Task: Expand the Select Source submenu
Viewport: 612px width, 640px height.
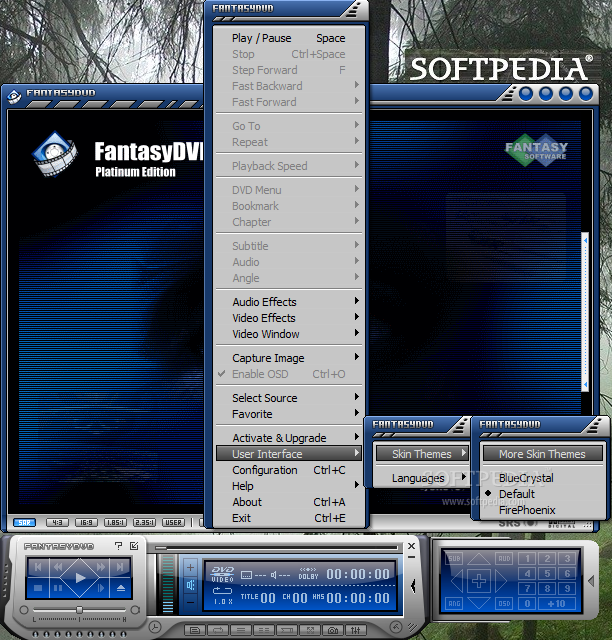Action: [289, 398]
